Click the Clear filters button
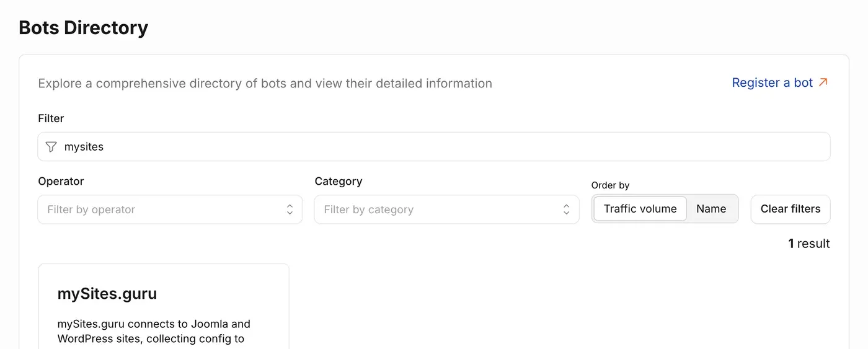The height and width of the screenshot is (349, 868). coord(790,209)
